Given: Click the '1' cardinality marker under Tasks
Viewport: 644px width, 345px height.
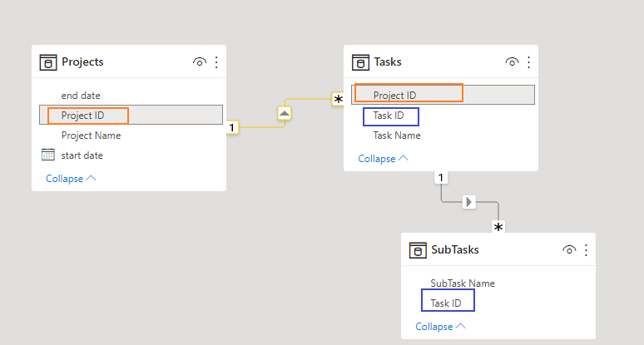Looking at the screenshot, I should pos(441,178).
